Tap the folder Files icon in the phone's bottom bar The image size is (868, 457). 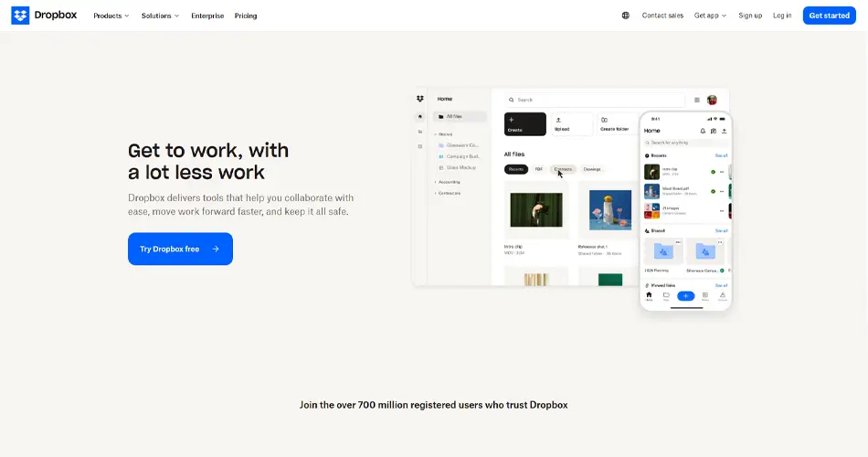666,296
